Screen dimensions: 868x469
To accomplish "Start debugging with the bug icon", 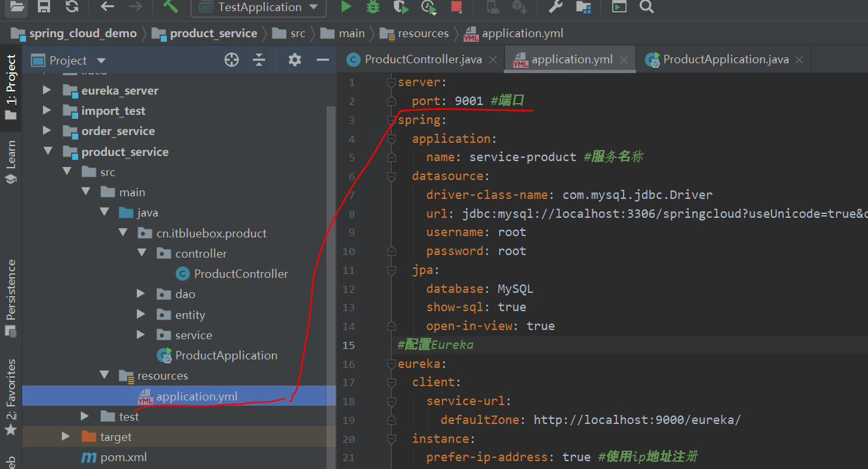I will [373, 7].
